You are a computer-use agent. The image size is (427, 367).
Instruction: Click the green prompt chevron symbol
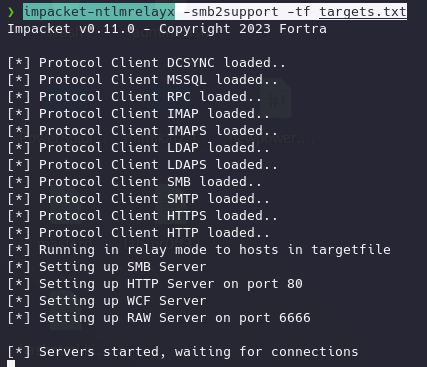(11, 12)
